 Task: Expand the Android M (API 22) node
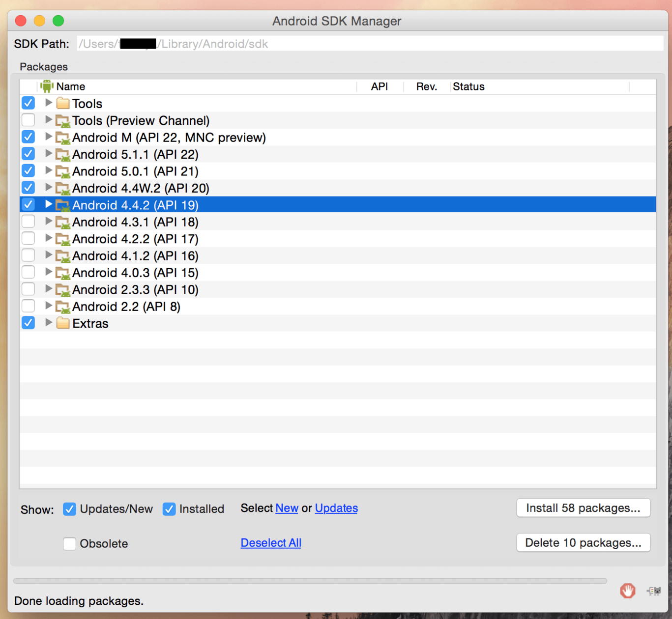click(48, 137)
